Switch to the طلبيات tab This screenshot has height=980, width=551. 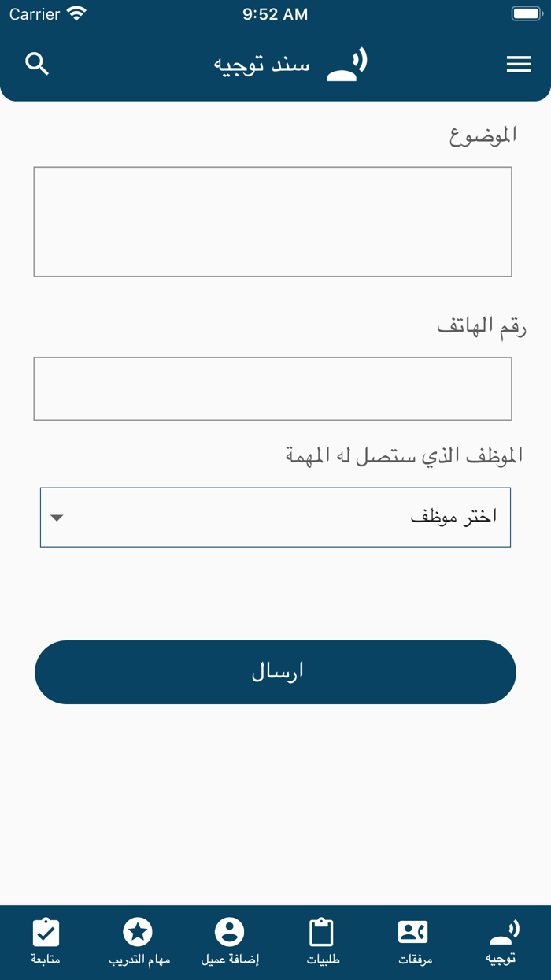321,942
